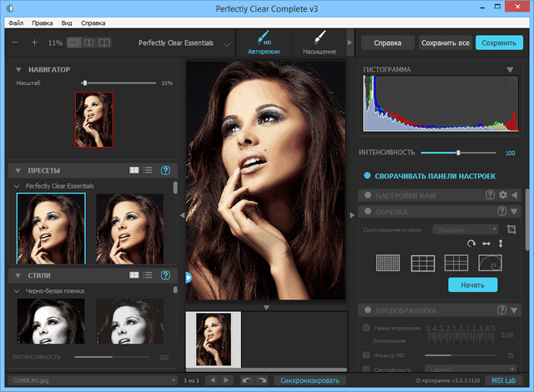Click the Синхронизировать button
Screen dimensions: 534x392
point(310,380)
